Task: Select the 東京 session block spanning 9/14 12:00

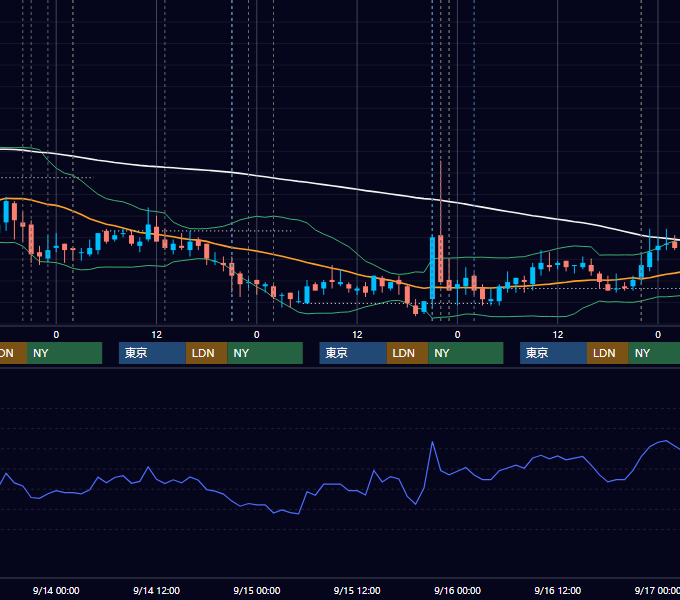Action: (152, 353)
